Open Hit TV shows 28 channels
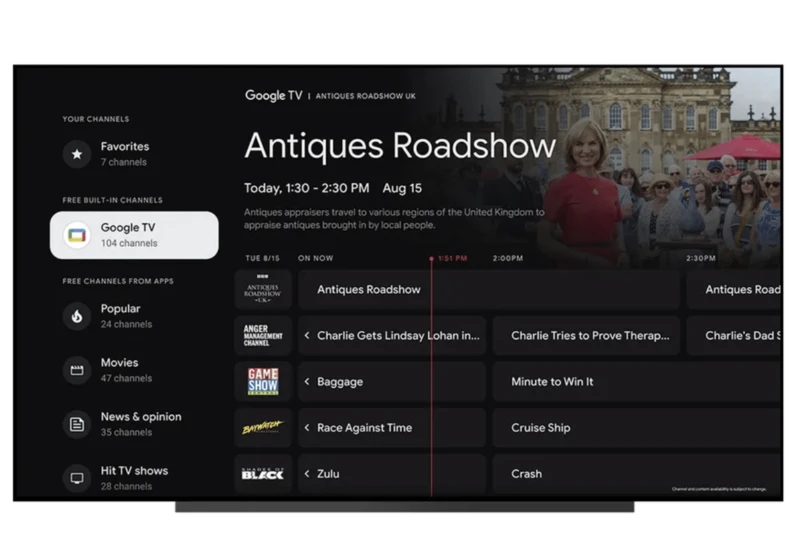Image resolution: width=800 pixels, height=560 pixels. tap(134, 478)
